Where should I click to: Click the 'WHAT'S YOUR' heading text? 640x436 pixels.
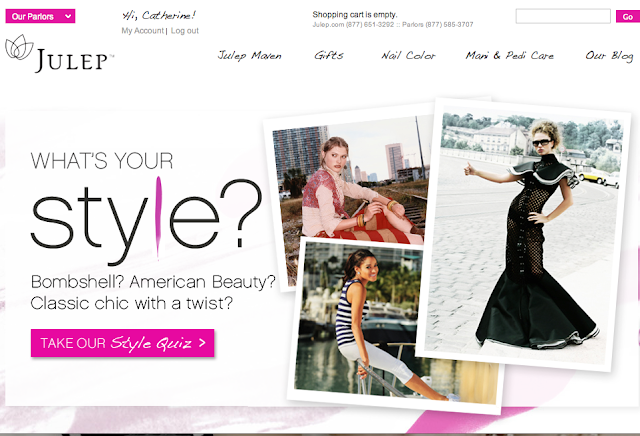click(102, 160)
